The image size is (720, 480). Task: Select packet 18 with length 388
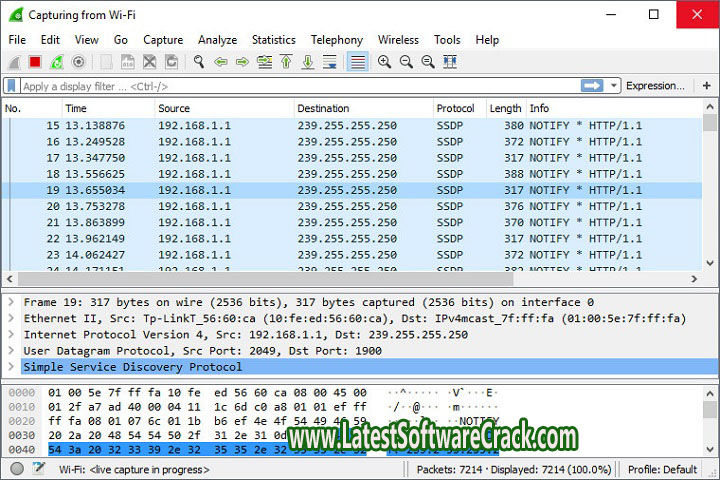[352, 174]
